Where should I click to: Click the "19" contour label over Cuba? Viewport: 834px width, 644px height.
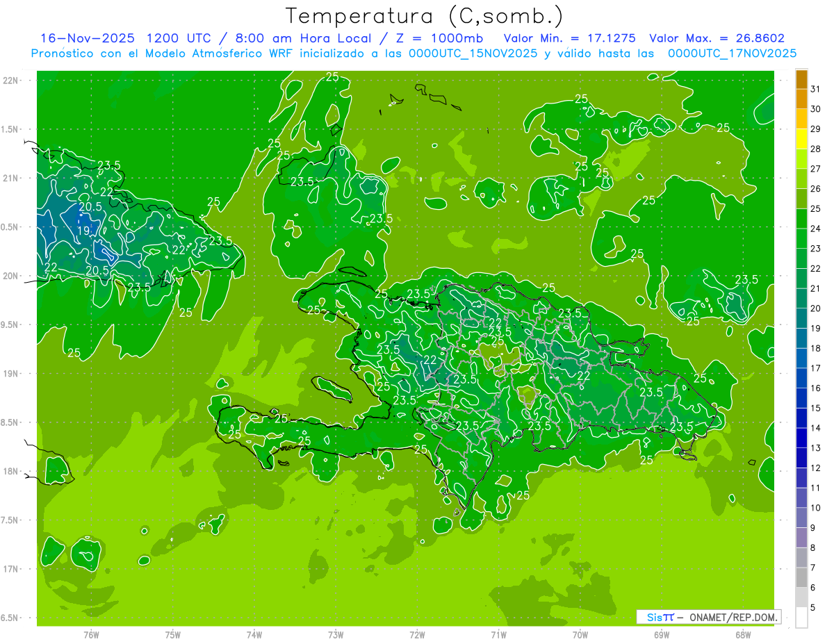click(83, 231)
